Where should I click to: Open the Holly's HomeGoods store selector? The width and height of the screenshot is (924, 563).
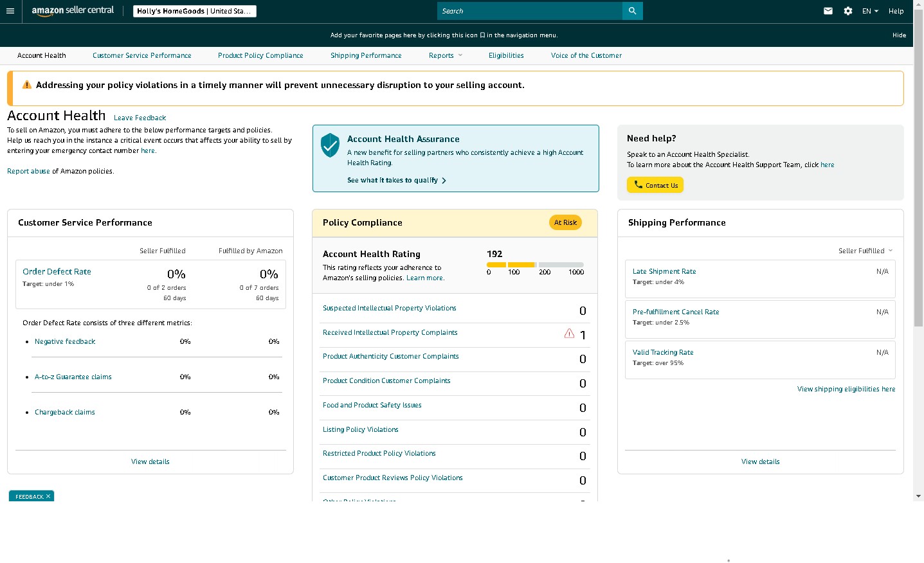pos(195,11)
